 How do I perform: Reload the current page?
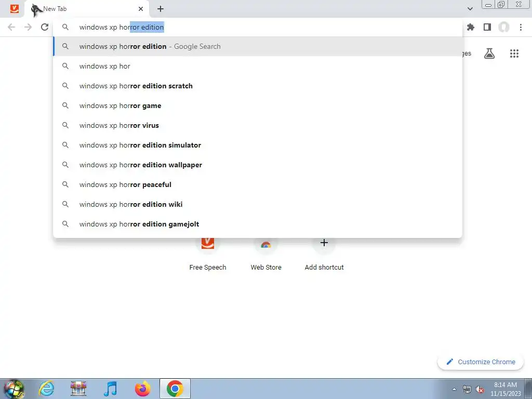pyautogui.click(x=45, y=27)
